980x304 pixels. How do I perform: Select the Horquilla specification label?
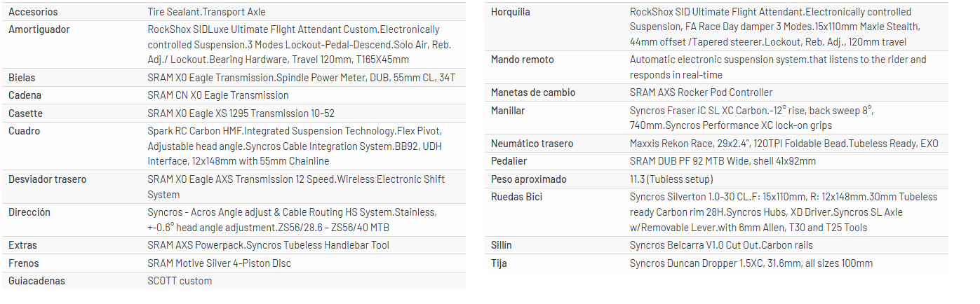tap(511, 12)
